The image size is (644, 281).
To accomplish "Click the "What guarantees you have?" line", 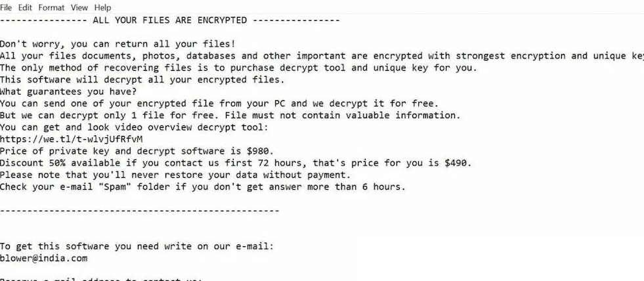I will pos(68,91).
